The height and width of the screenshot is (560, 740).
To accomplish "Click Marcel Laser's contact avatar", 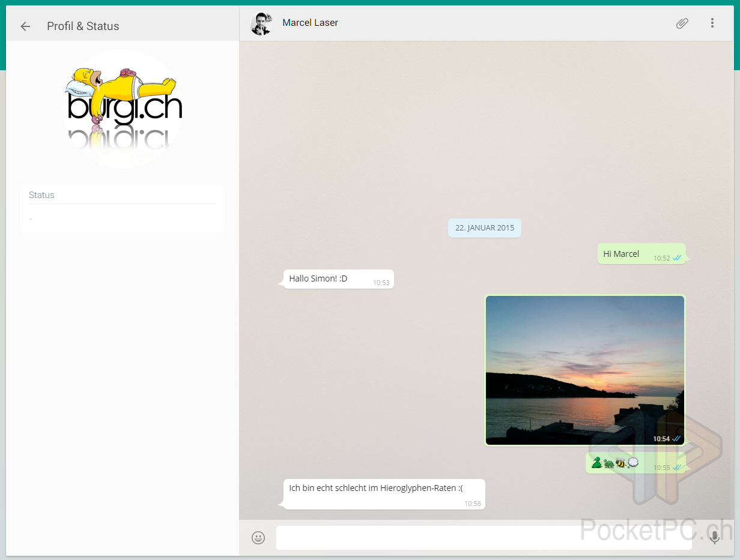I will (261, 23).
